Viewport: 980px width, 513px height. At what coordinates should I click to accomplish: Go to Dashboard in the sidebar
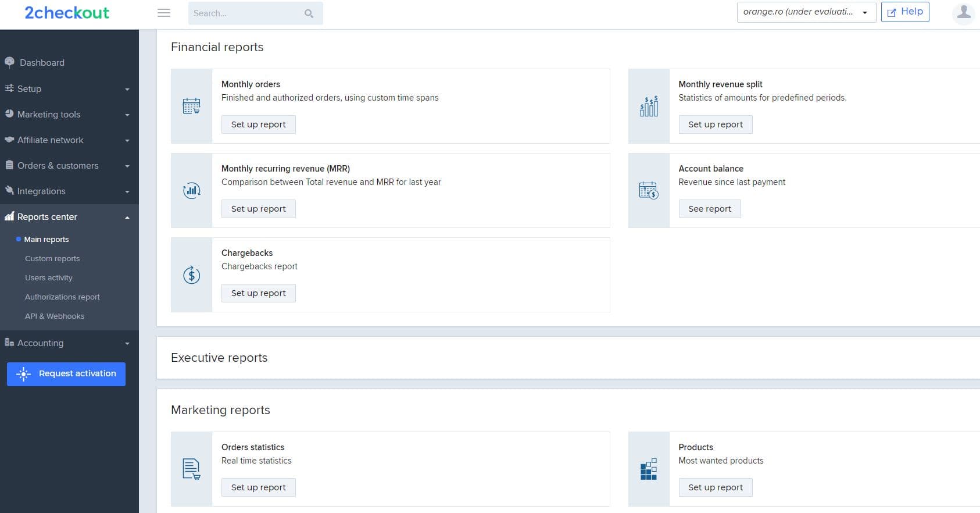42,63
